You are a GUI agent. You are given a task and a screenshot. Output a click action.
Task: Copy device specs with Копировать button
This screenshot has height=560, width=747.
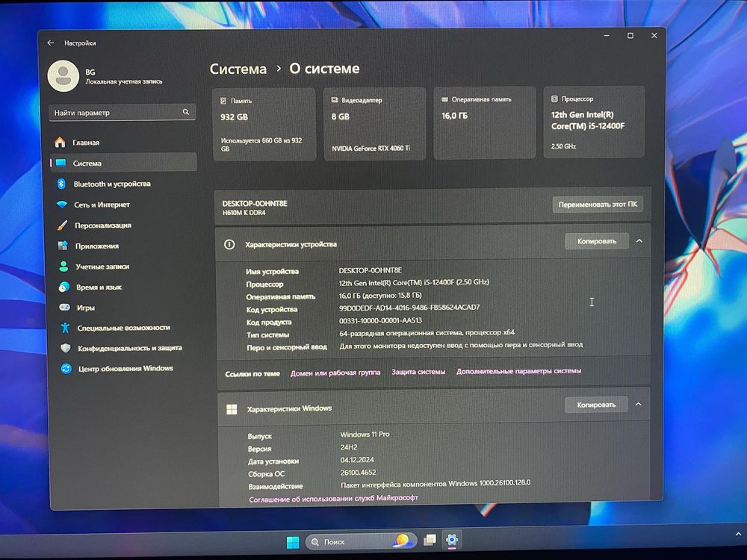click(x=596, y=241)
